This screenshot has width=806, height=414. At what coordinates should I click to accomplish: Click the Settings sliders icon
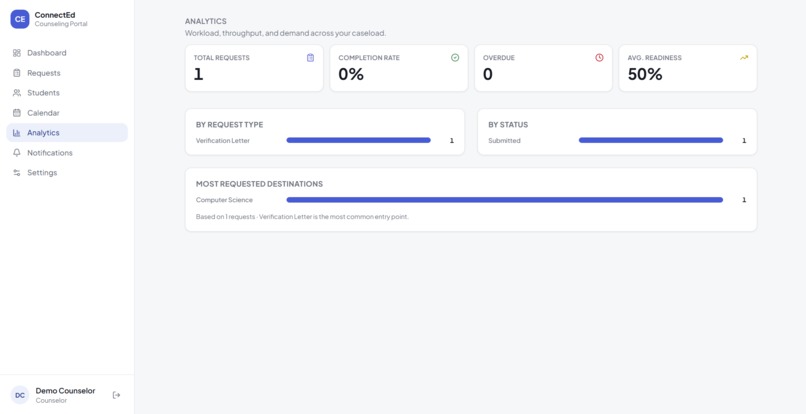tap(16, 173)
